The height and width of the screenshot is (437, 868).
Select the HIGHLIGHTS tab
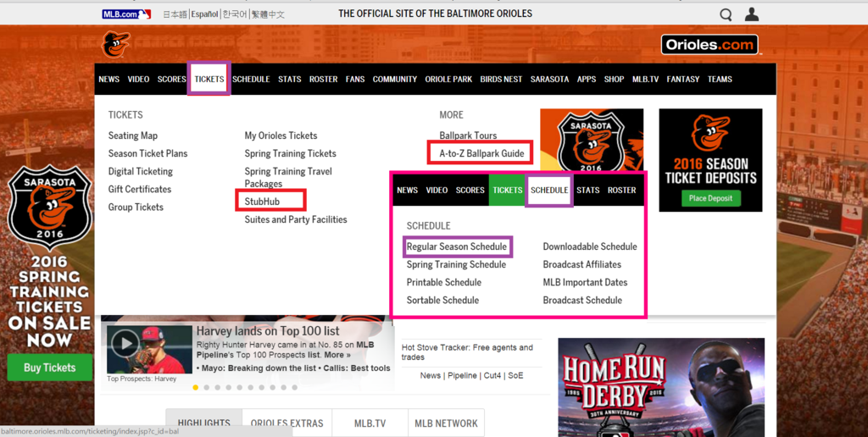[203, 423]
